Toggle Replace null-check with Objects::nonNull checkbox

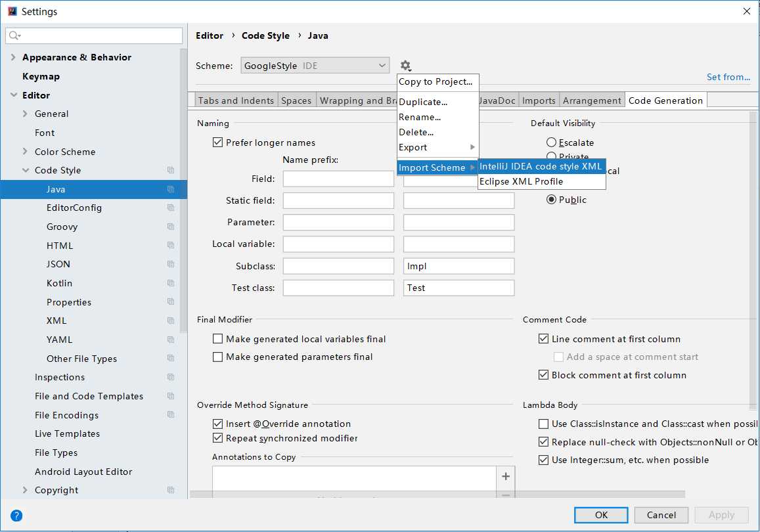[543, 442]
